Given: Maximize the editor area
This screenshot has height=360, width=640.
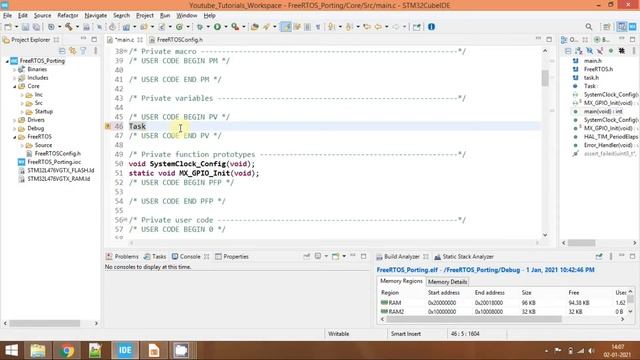Looking at the screenshot, I should pos(549,39).
